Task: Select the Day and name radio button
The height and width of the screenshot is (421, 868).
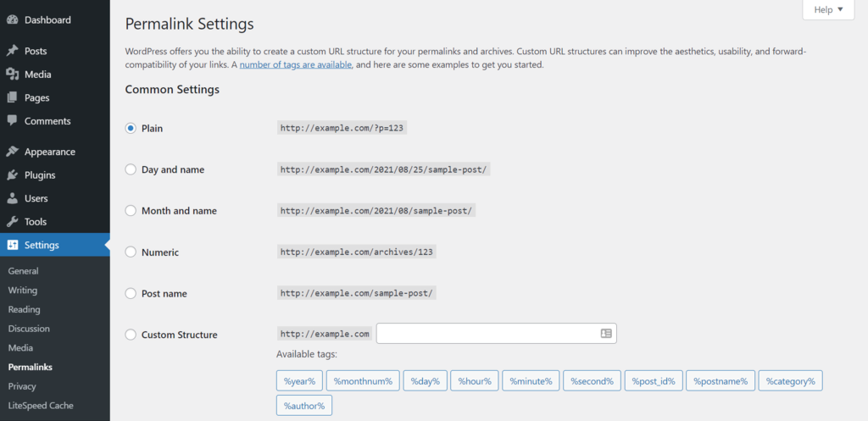Action: coord(131,169)
